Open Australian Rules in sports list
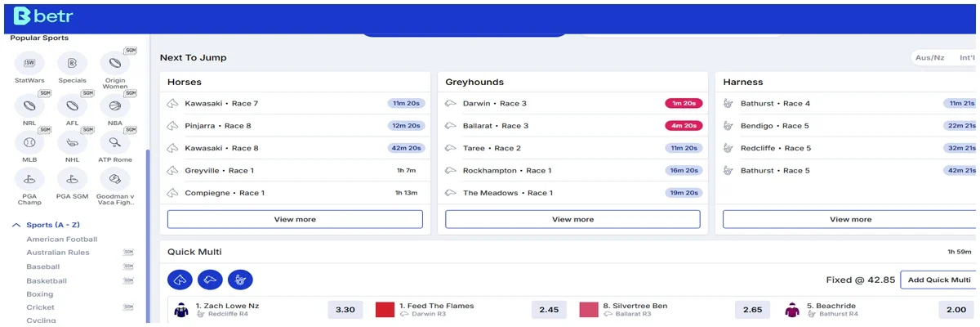Viewport: 980px width, 327px height. (58, 253)
